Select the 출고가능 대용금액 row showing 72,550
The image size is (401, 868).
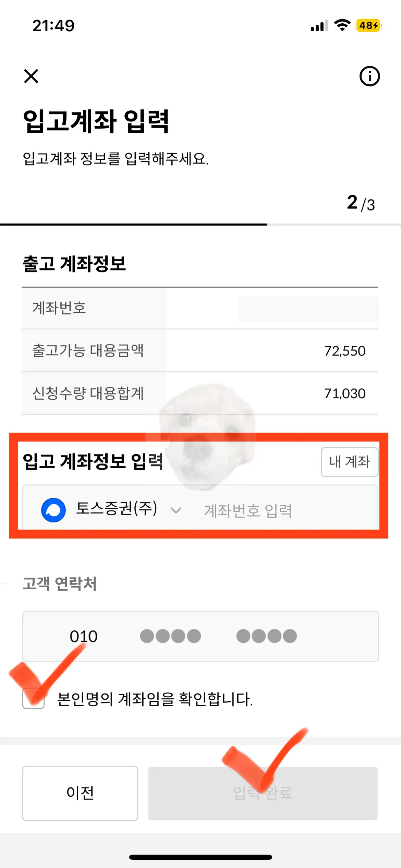click(200, 351)
